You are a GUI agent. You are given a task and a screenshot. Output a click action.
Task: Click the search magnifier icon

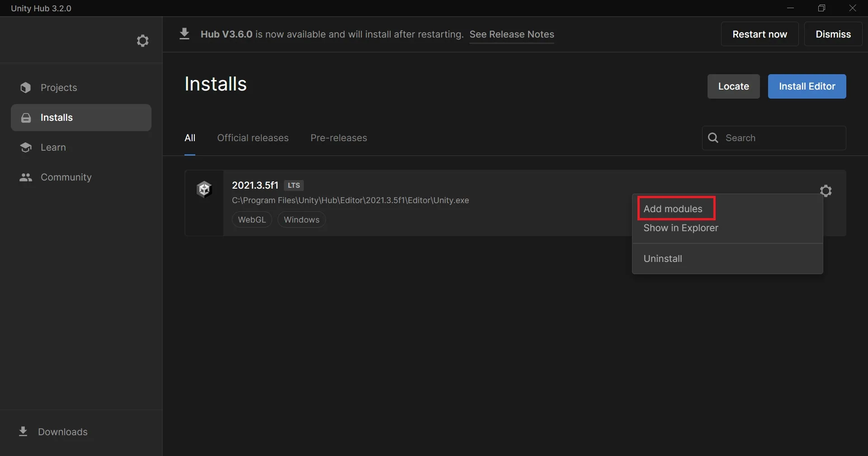point(713,138)
